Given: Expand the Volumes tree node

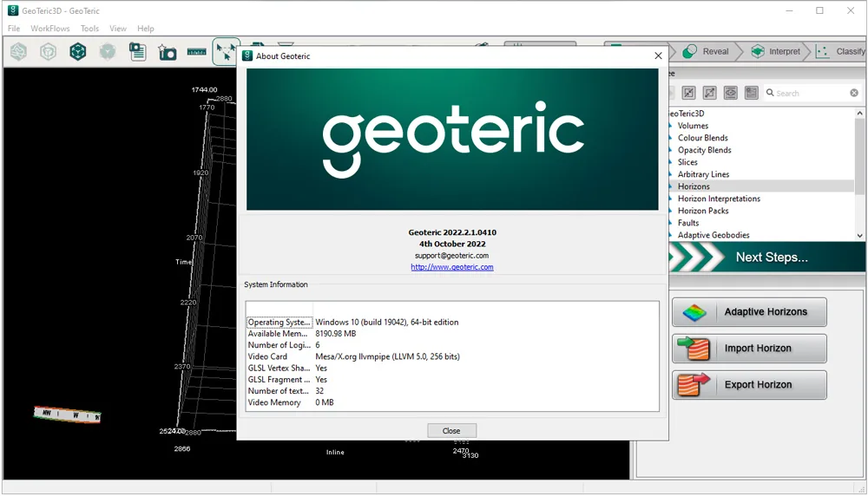Looking at the screenshot, I should 671,126.
